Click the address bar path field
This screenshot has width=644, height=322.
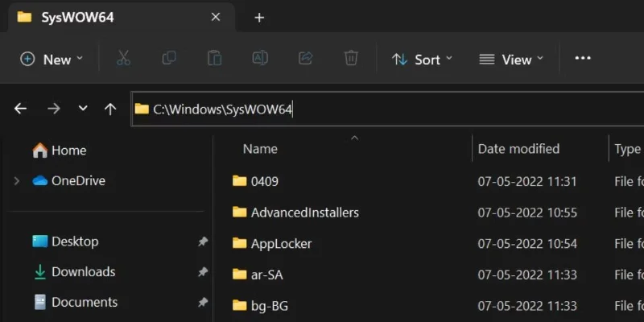point(387,109)
